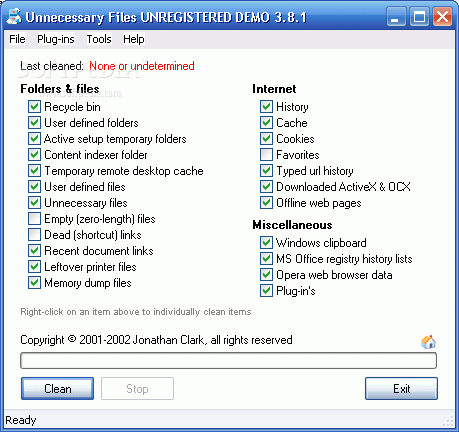Screen dimensions: 459x432
Task: Toggle MS Office registry history lists
Action: pyautogui.click(x=266, y=259)
